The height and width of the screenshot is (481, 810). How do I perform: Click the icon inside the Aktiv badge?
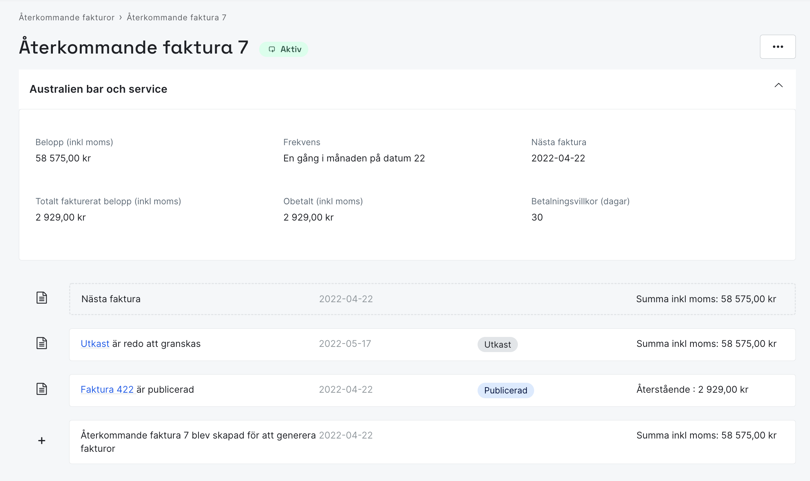[272, 49]
